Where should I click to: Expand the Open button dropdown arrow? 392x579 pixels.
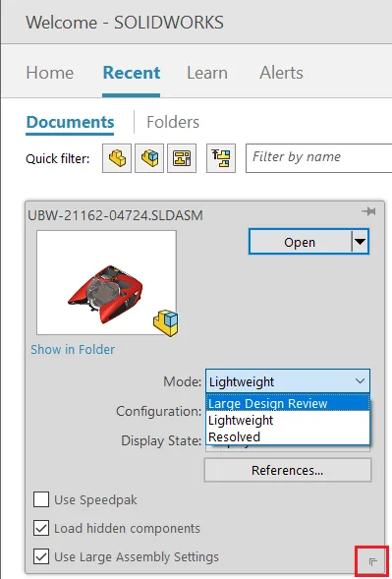tap(360, 242)
